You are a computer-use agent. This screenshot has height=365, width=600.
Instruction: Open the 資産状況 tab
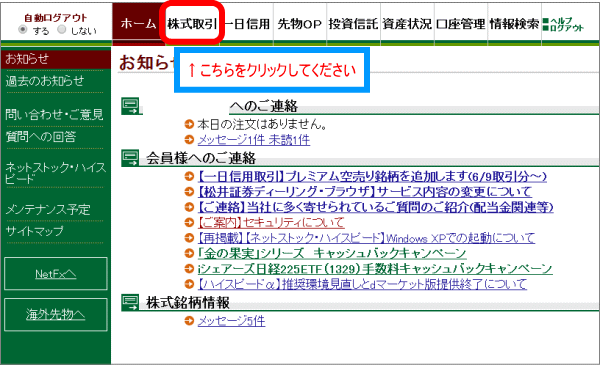(x=407, y=24)
